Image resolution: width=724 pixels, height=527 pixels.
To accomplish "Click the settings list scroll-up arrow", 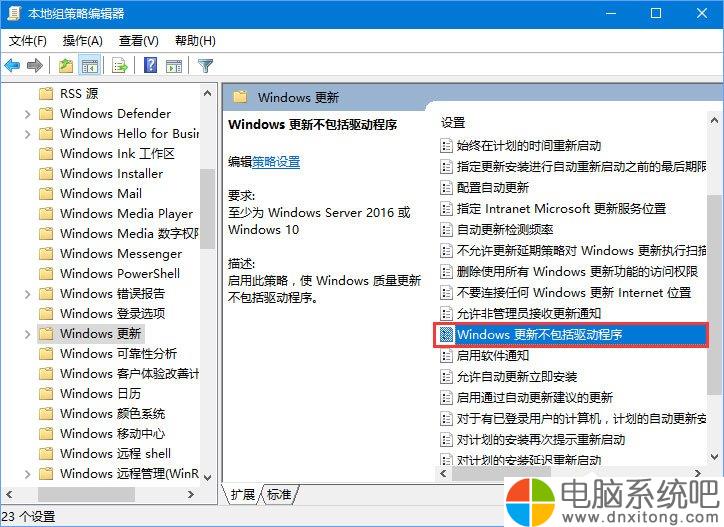I will point(713,120).
